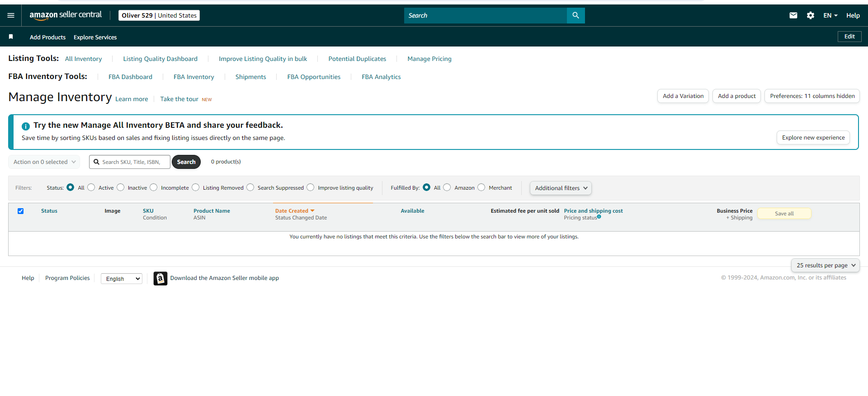Screen dimensions: 868x396
Task: Open Potential Duplicates tool
Action: click(x=357, y=59)
